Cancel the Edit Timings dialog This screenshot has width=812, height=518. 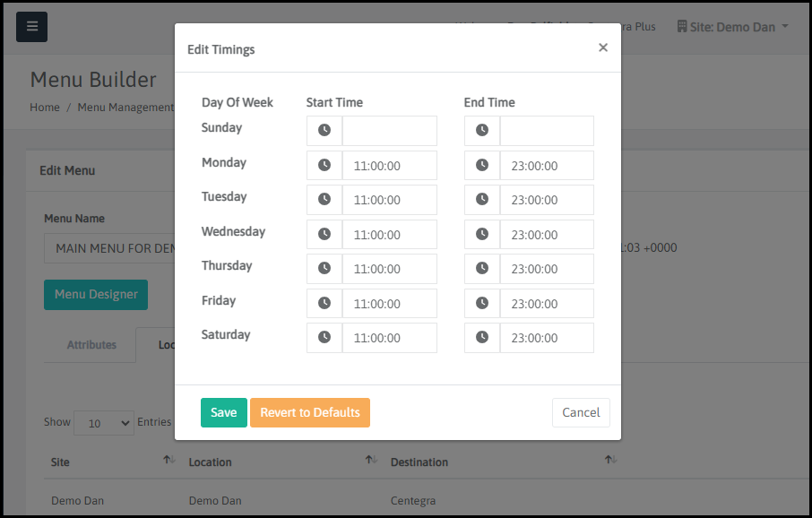pyautogui.click(x=581, y=413)
